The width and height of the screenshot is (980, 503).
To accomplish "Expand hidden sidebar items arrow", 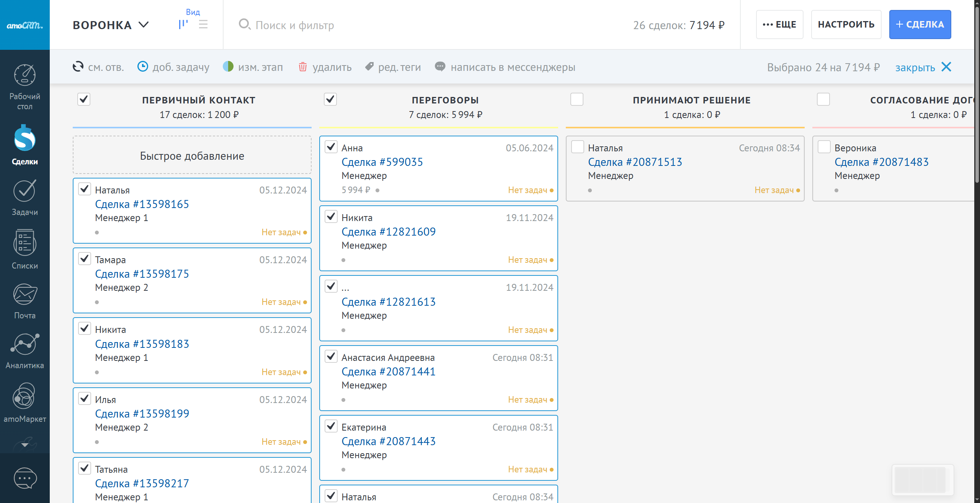I will (x=25, y=445).
